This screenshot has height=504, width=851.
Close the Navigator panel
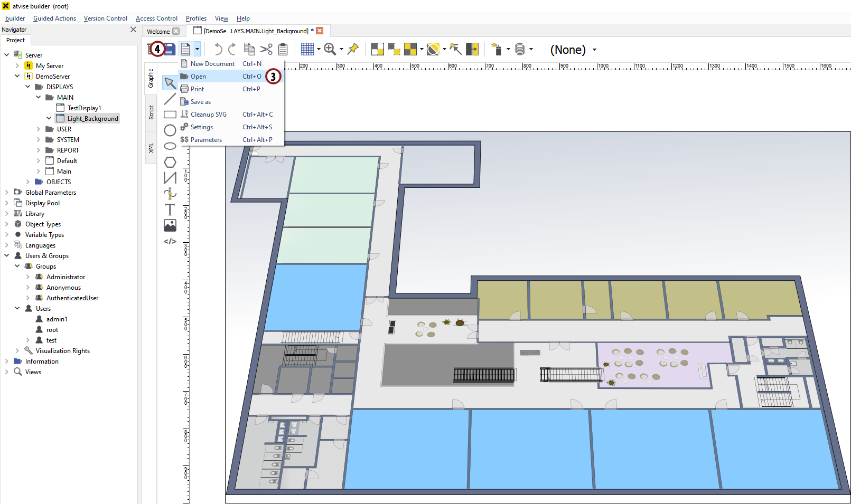pos(133,30)
